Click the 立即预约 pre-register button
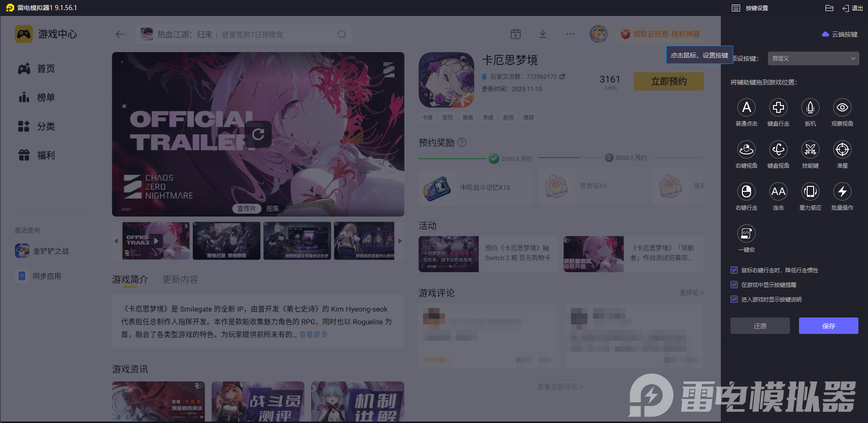This screenshot has width=868, height=423. (x=669, y=81)
